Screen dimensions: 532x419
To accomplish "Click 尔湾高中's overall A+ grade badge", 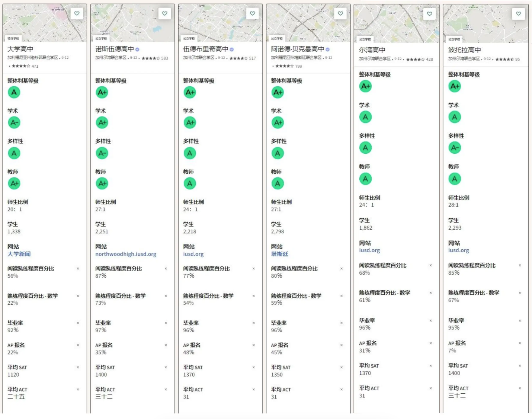I will pos(365,86).
